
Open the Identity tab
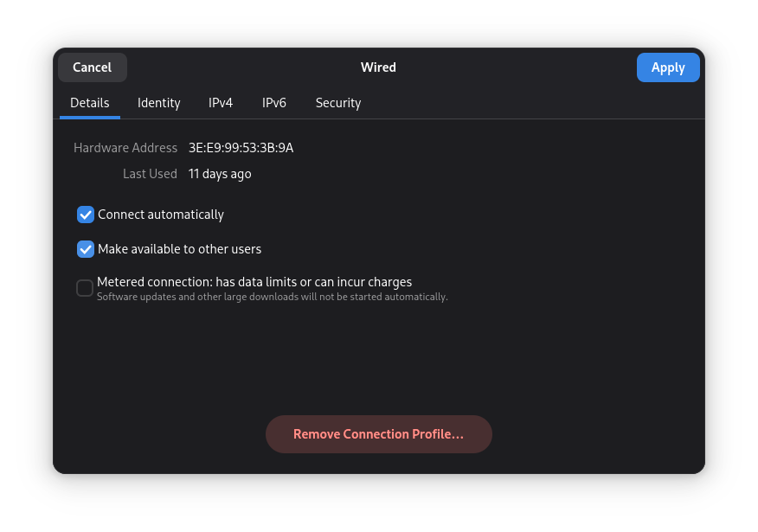point(158,103)
